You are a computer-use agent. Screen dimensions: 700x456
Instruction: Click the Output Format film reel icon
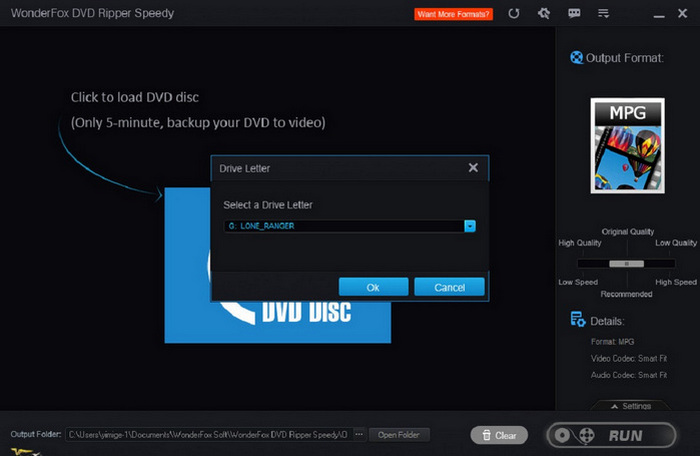pos(576,58)
